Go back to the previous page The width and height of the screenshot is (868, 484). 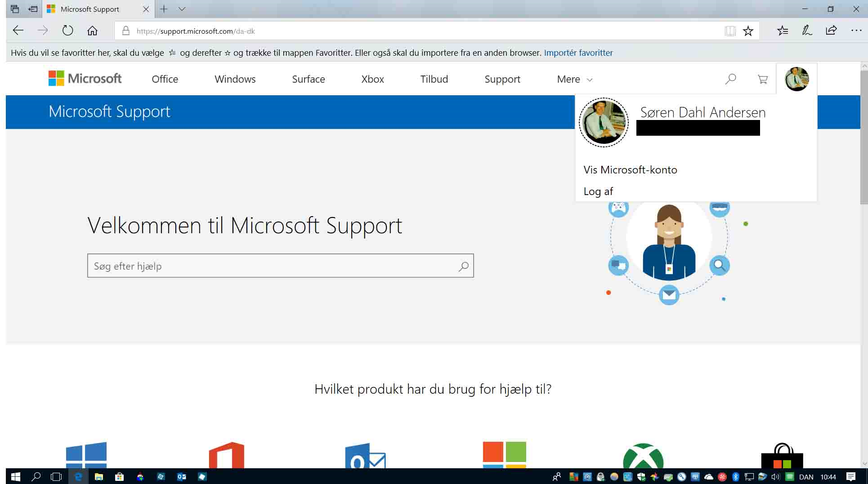tap(18, 31)
